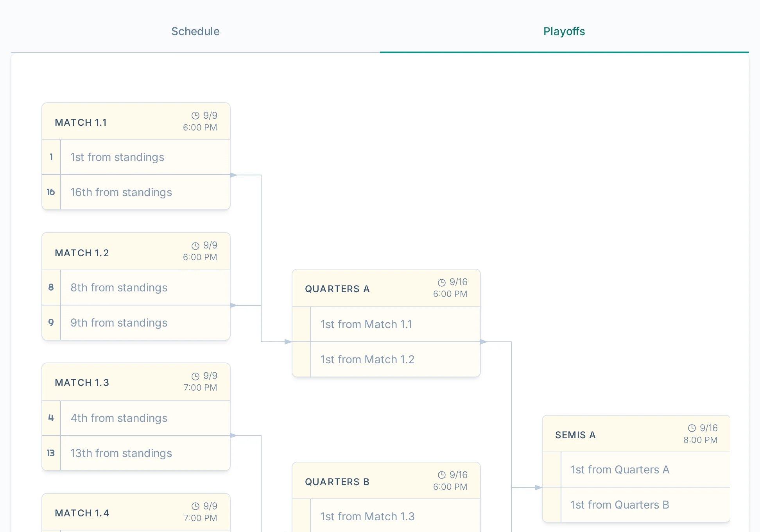Select '16th from standings' row

click(x=136, y=192)
